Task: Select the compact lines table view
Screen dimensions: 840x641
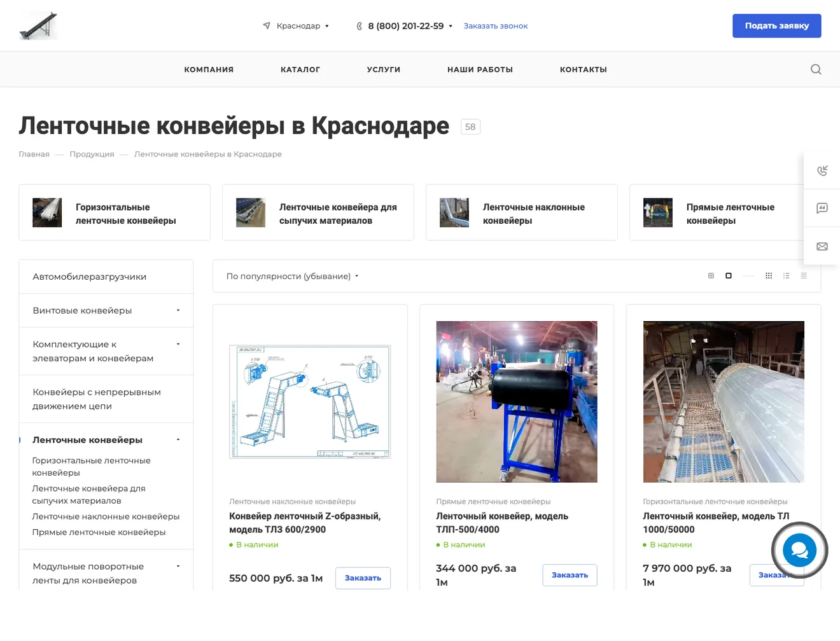Action: [x=804, y=276]
